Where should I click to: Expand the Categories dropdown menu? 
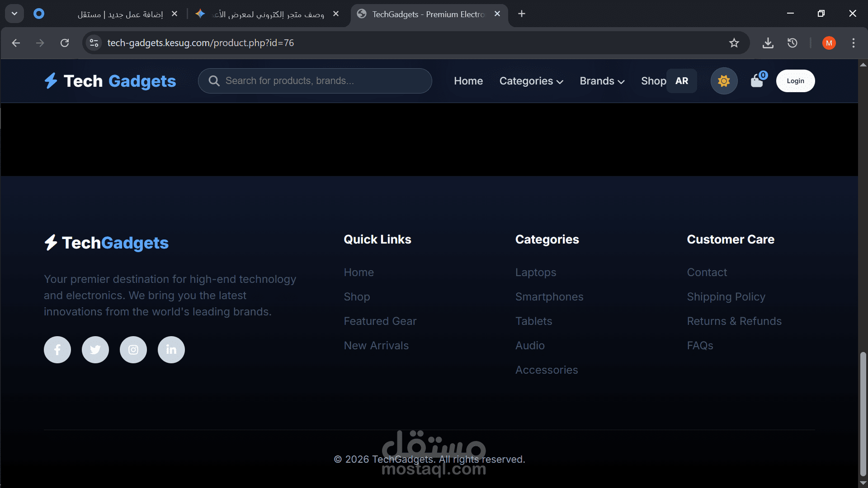pos(531,81)
